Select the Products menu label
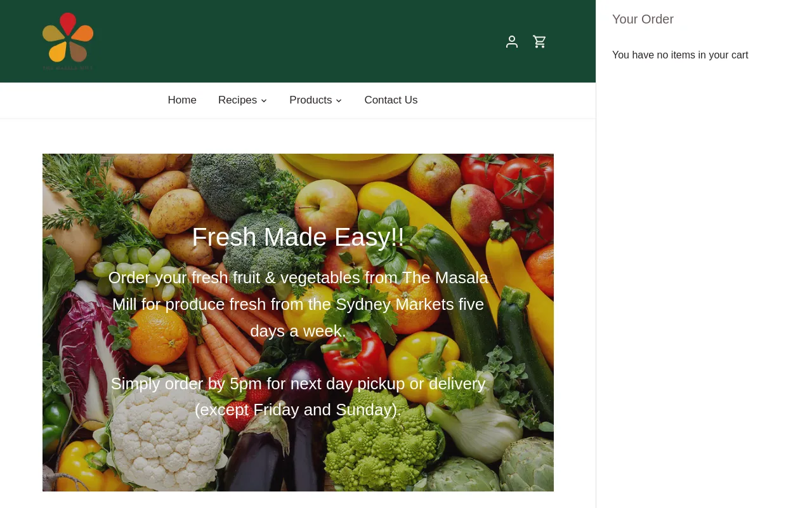The image size is (812, 508). click(311, 100)
